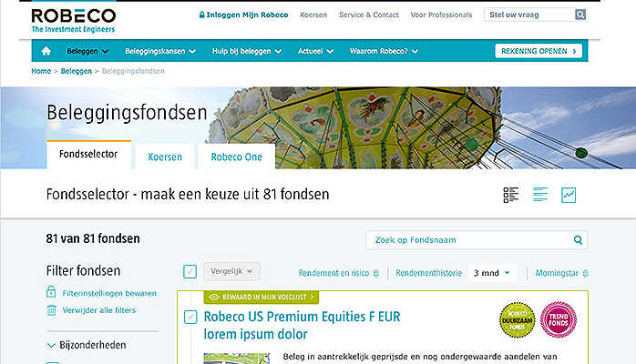636x364 pixels.
Task: Click Rendementhistorie column header
Action: (x=429, y=273)
